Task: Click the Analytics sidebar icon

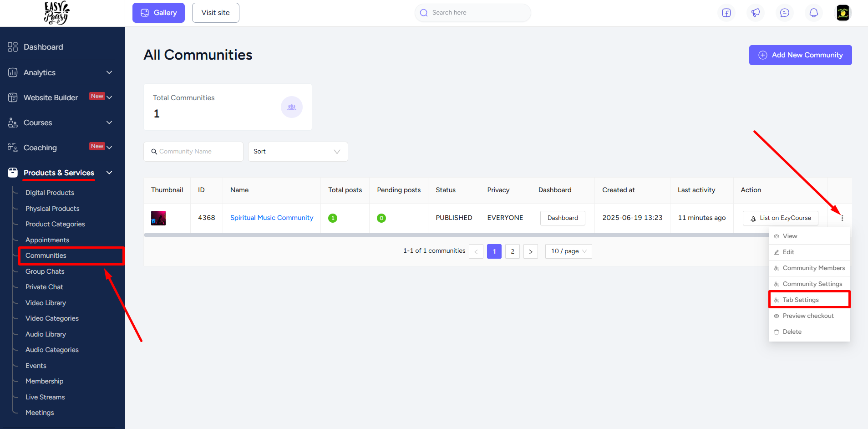Action: [13, 72]
